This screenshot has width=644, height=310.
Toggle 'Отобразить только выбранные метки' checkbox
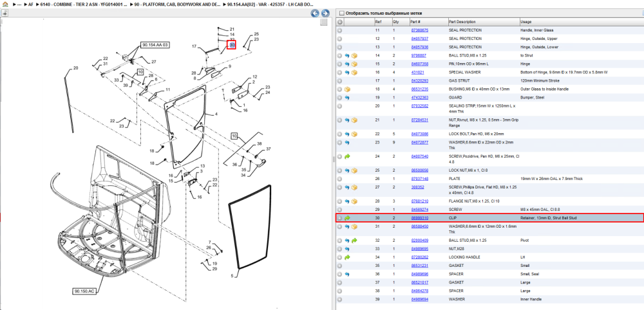tap(341, 14)
